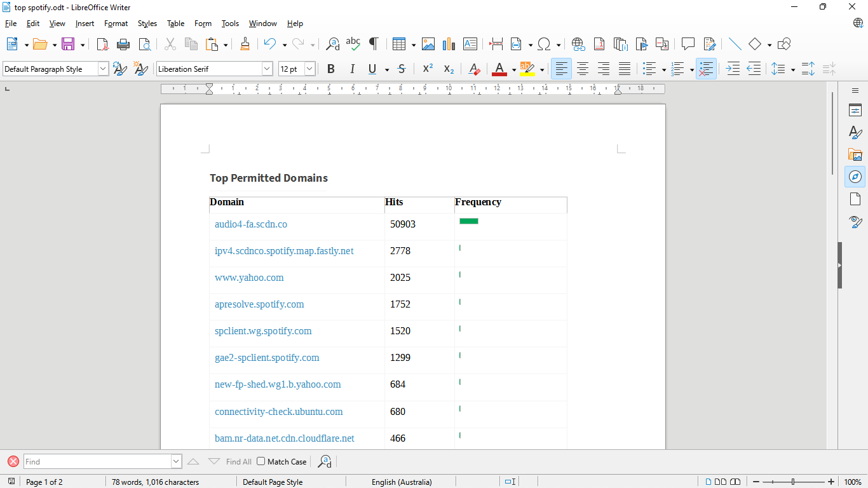This screenshot has height=488, width=868.
Task: Click the vertical scrollbar
Action: [832, 133]
